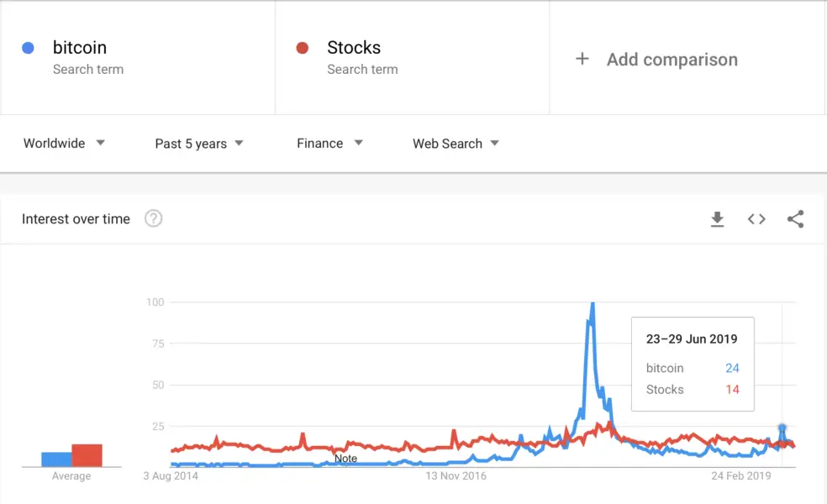The image size is (827, 504).
Task: Click Add comparison
Action: (672, 60)
